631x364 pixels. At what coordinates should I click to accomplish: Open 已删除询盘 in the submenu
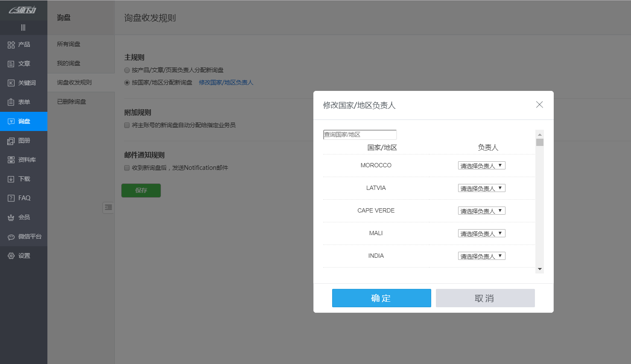(x=72, y=102)
